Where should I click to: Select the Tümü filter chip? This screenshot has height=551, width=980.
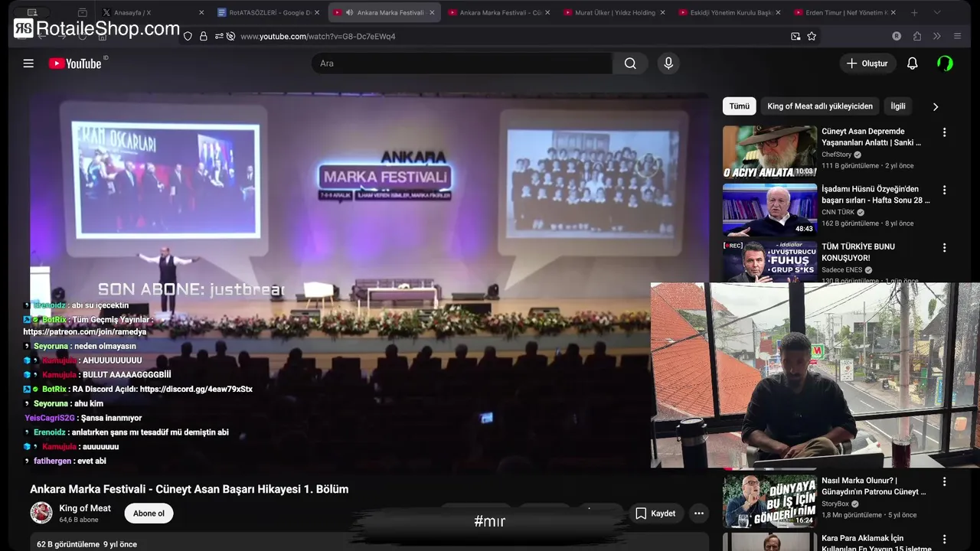click(x=740, y=106)
